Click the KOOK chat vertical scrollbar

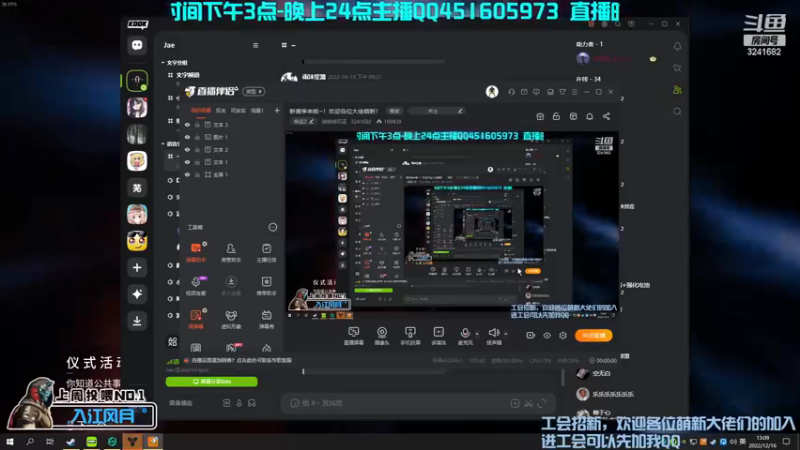click(563, 378)
